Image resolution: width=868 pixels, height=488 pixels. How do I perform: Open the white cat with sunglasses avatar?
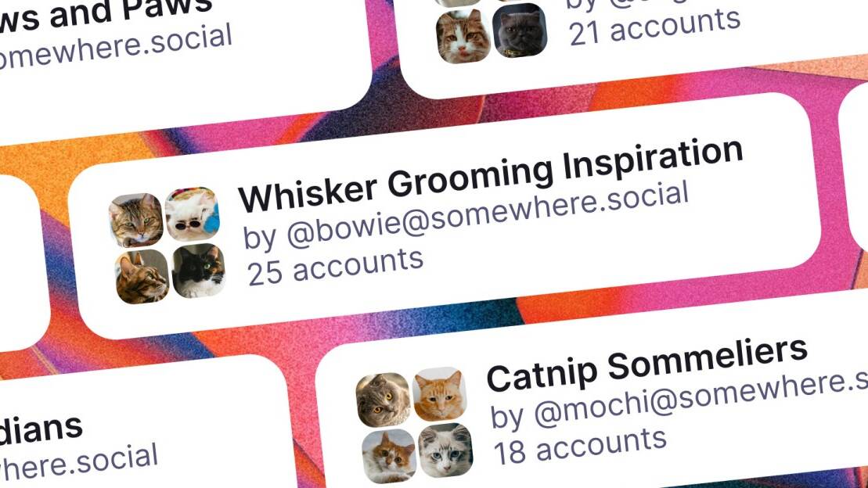coord(192,213)
